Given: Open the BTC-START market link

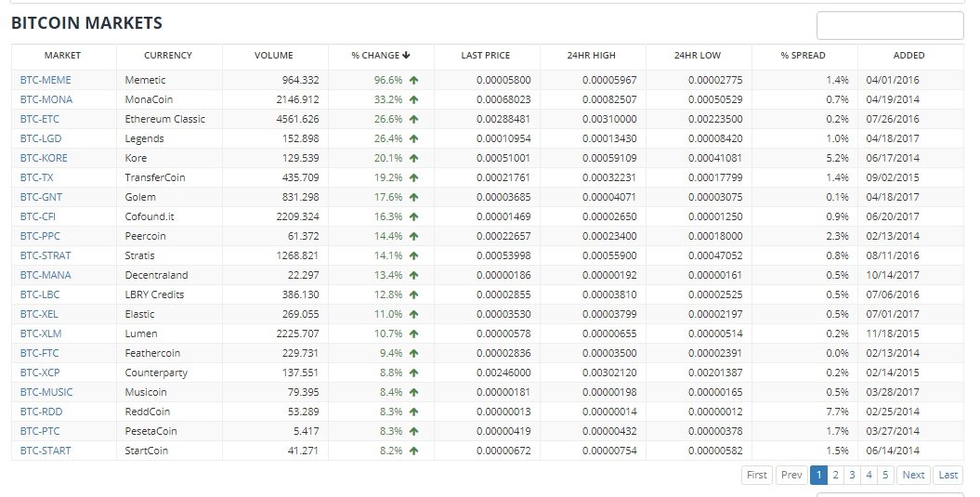Looking at the screenshot, I should click(x=46, y=451).
